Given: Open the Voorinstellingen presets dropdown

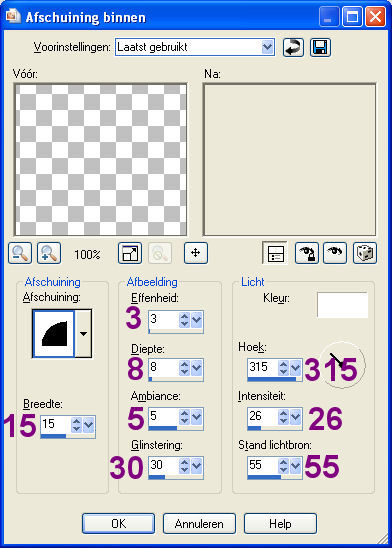Looking at the screenshot, I should 267,47.
